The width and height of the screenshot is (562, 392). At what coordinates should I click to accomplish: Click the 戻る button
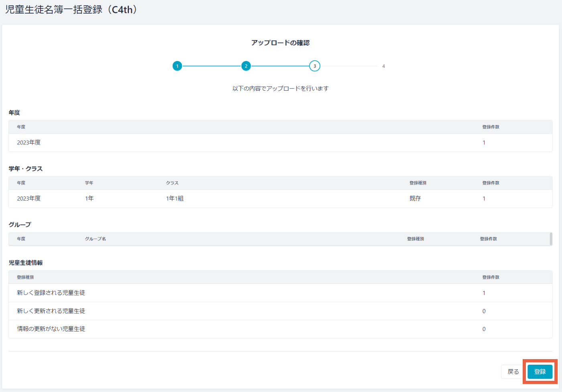(x=513, y=372)
